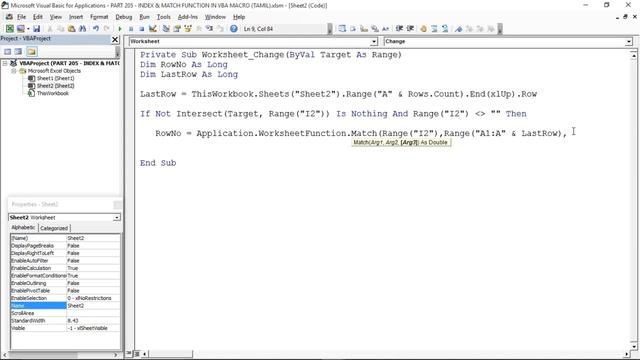
Task: Click the LastRow assignment code line
Action: pos(338,94)
